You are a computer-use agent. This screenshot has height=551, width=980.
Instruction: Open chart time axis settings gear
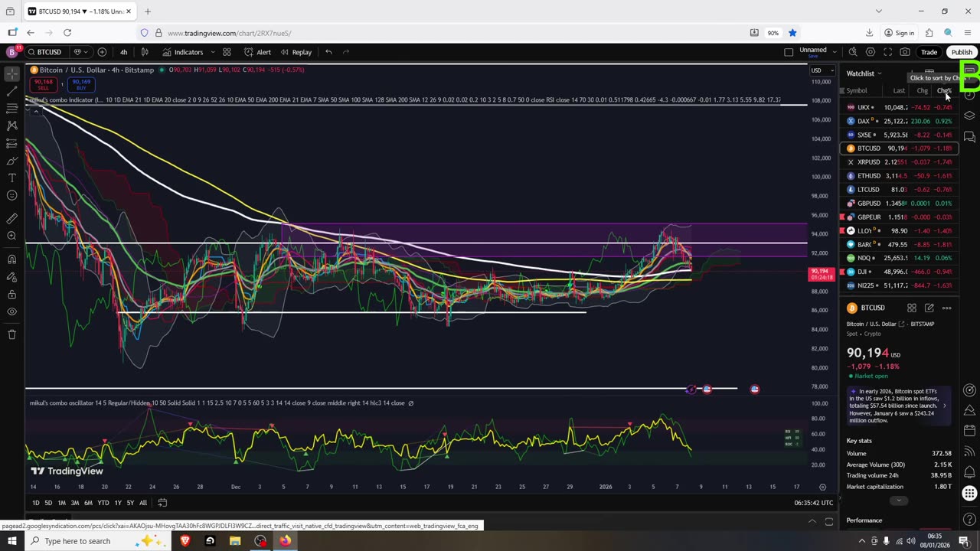(x=822, y=487)
